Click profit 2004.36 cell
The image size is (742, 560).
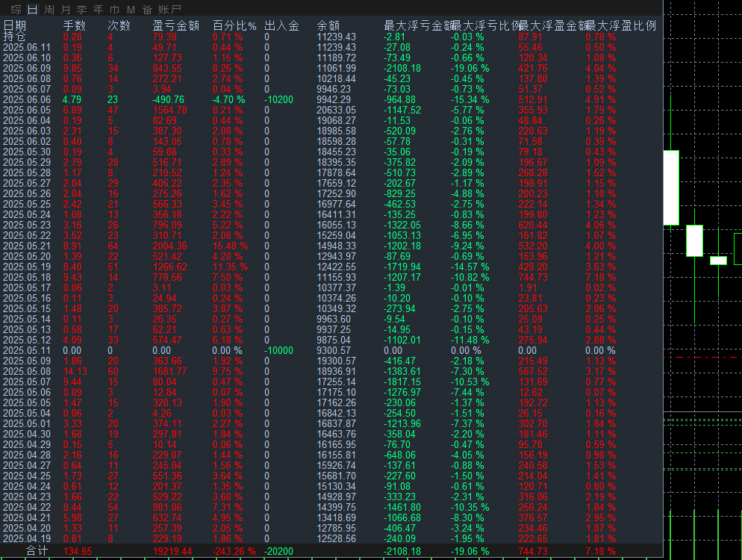(x=170, y=246)
